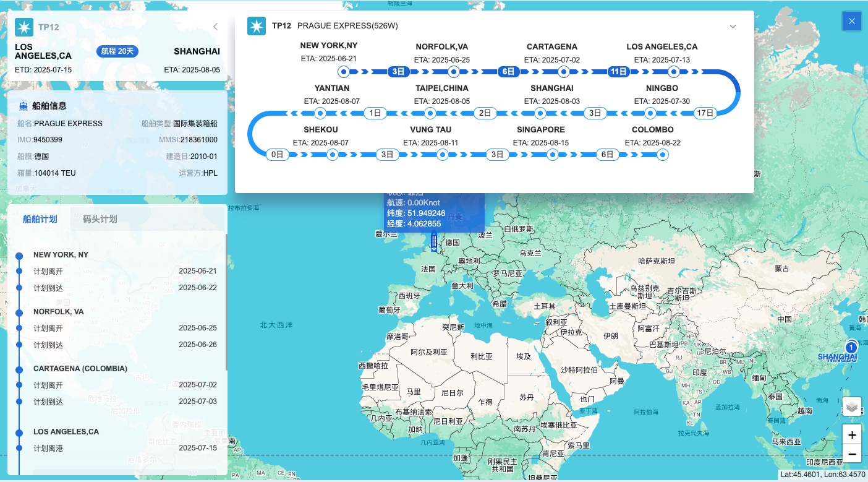Click the ship marker on the map
Viewport: 868px width, 482px height.
pos(434,243)
